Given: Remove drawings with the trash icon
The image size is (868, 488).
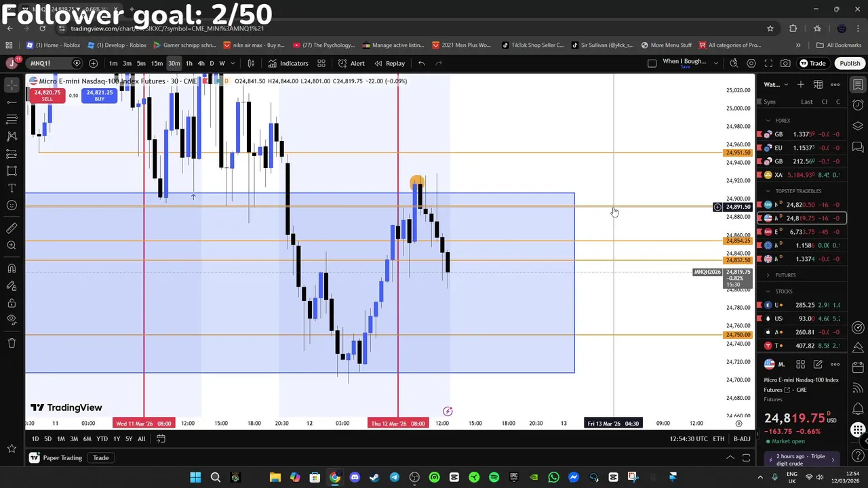Looking at the screenshot, I should [x=12, y=343].
